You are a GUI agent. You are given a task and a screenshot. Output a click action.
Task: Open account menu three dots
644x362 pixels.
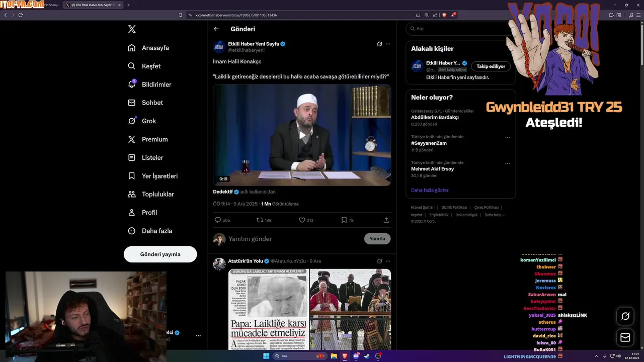[198, 335]
